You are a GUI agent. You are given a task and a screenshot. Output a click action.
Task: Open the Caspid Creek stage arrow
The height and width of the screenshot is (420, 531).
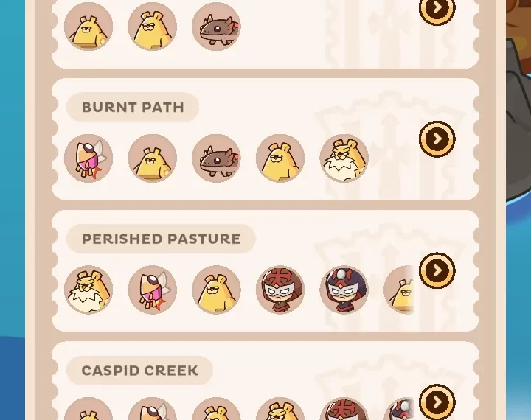point(437,402)
